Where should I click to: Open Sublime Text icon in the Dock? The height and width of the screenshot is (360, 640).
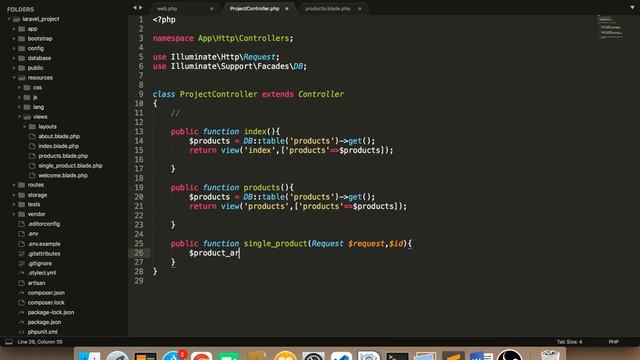(453, 356)
